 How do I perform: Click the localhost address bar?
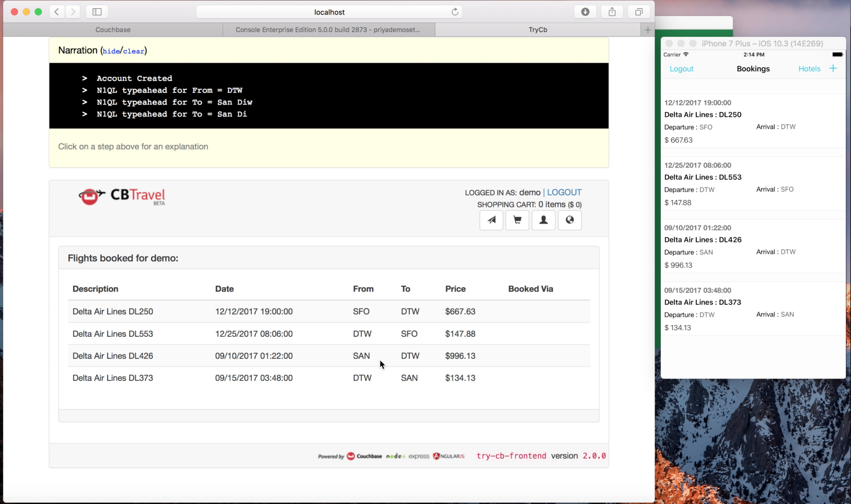tap(329, 12)
